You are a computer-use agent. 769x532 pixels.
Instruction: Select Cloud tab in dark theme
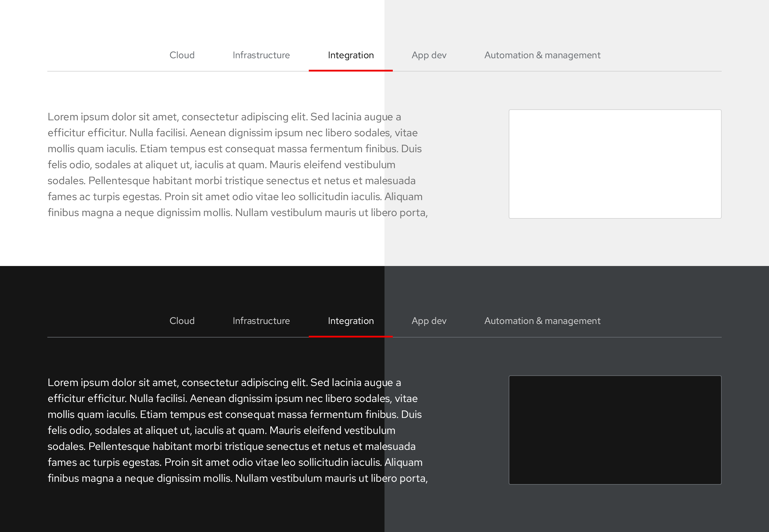[x=182, y=321]
